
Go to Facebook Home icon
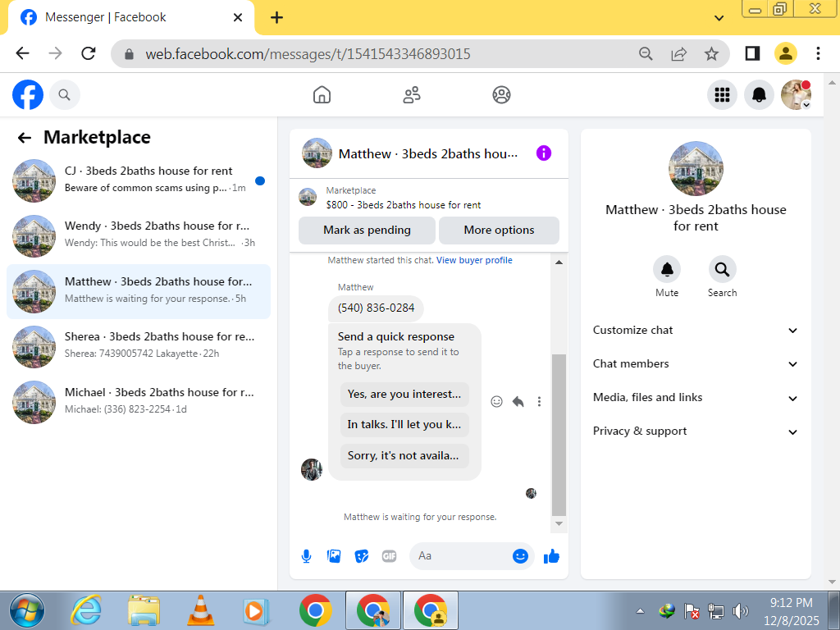(x=322, y=95)
